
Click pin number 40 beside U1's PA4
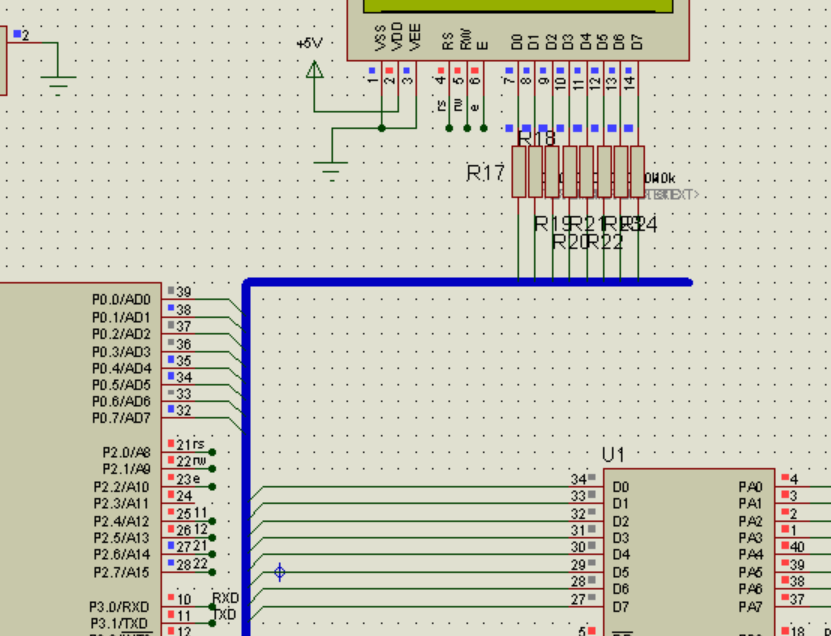click(797, 547)
